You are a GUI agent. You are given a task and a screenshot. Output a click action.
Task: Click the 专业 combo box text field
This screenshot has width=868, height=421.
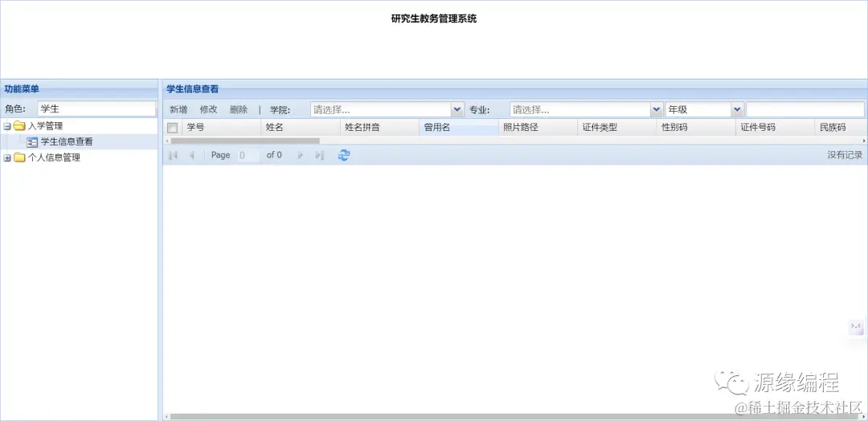click(581, 109)
